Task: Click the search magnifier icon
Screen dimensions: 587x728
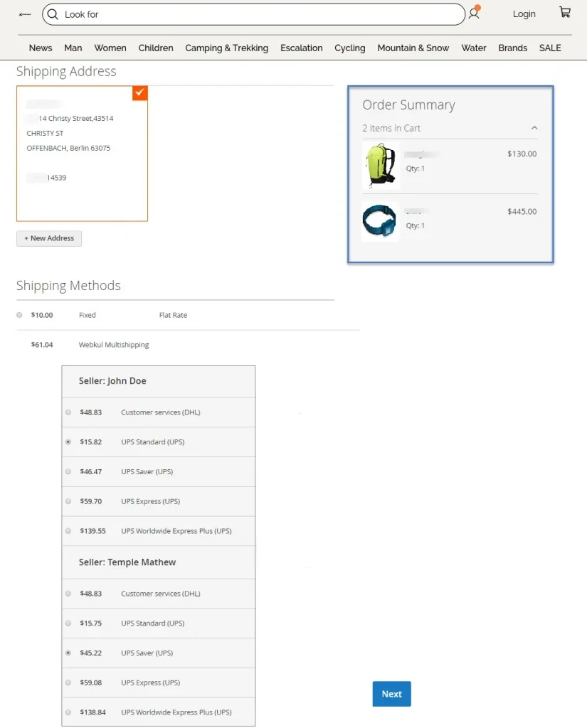Action: (x=53, y=14)
